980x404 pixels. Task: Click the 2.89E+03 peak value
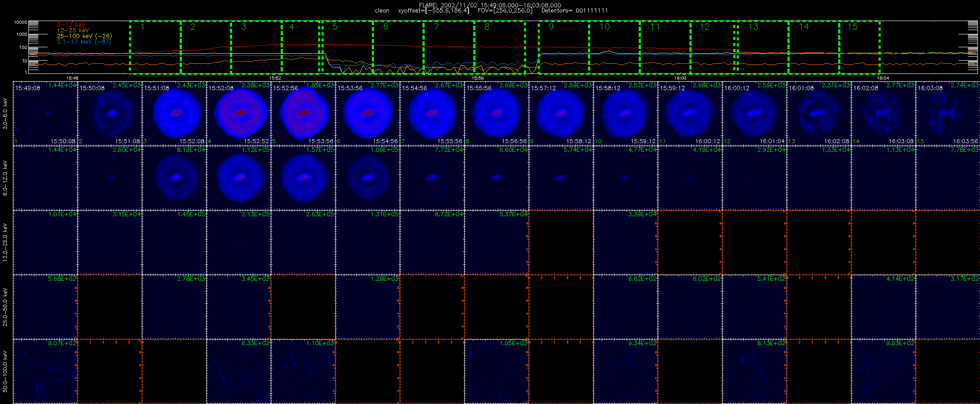578,86
